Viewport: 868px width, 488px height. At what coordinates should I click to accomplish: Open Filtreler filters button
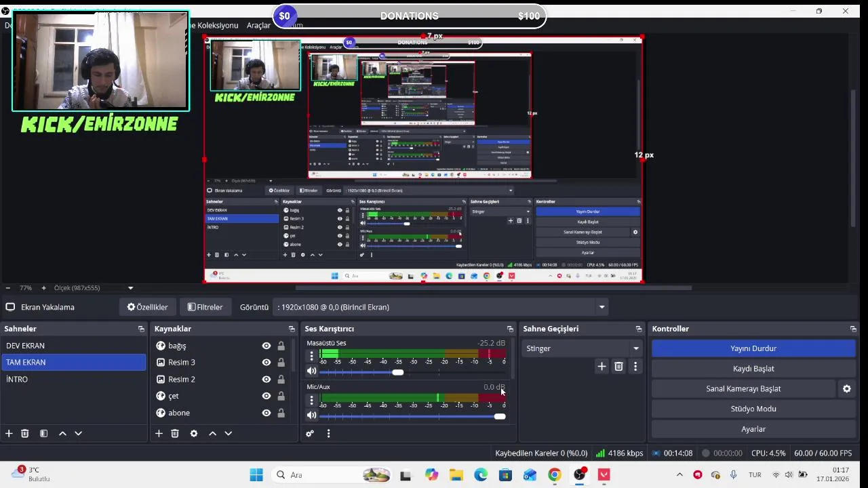point(205,307)
